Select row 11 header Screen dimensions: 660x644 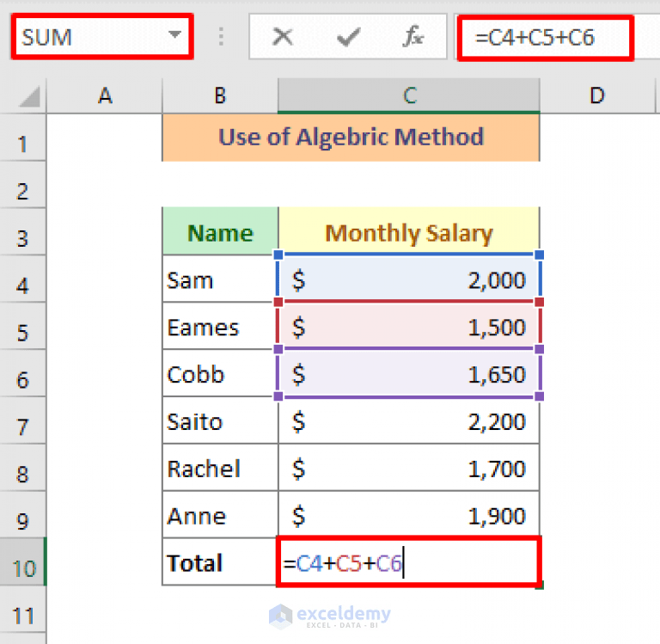click(x=22, y=610)
